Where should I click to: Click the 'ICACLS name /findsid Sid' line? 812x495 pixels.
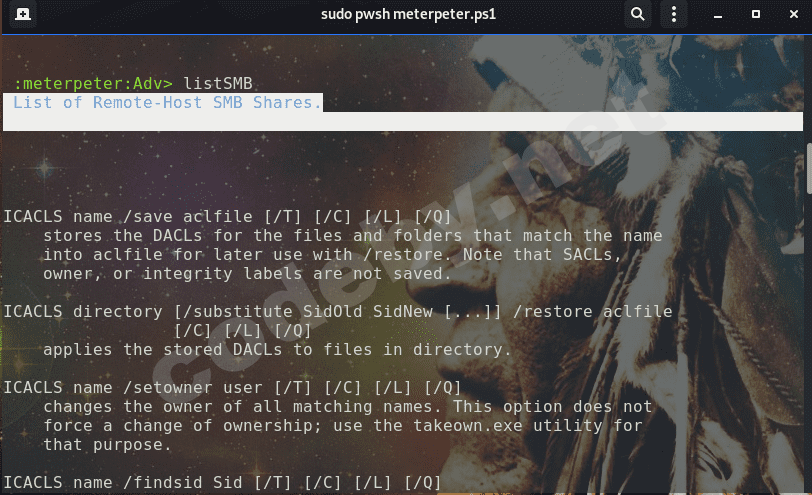222,483
